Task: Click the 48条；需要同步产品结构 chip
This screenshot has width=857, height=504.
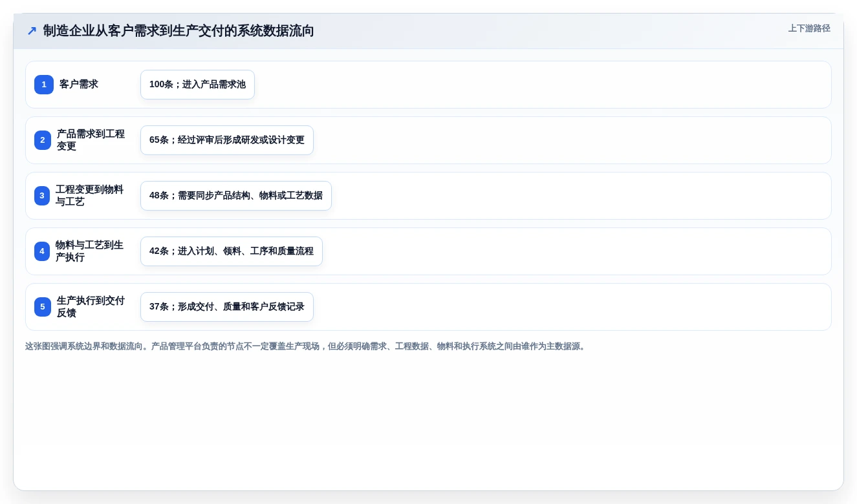Action: (236, 196)
